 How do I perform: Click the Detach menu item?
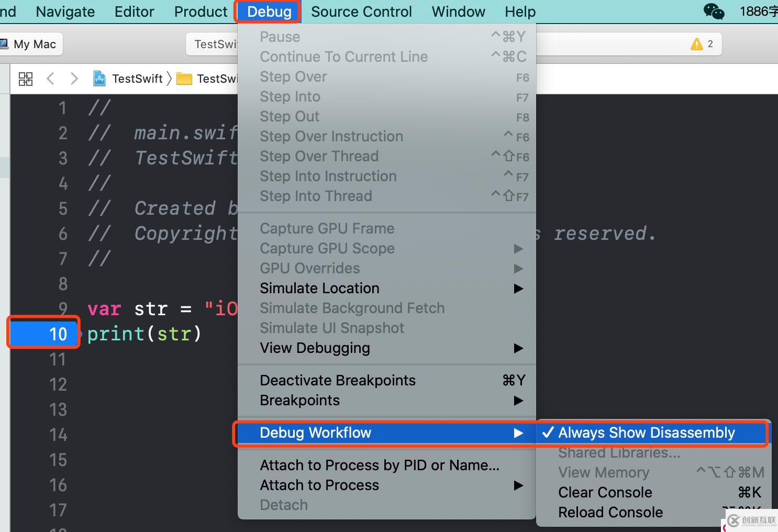pyautogui.click(x=386, y=505)
